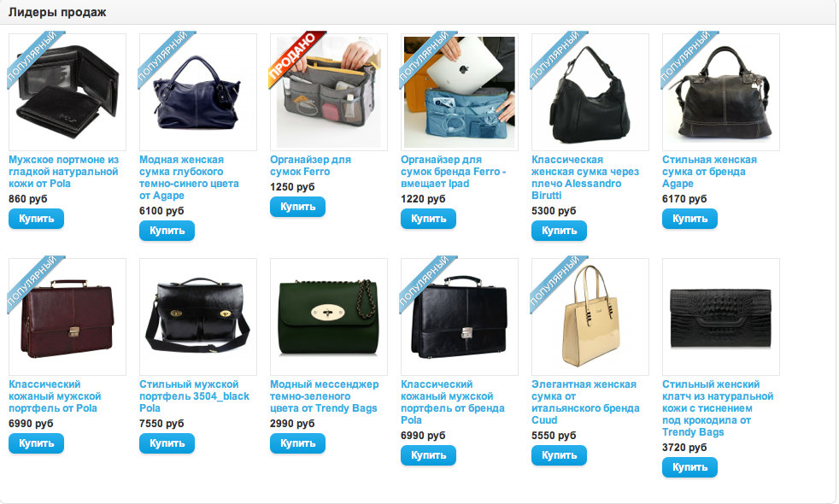Open link 'Мужское портмоне из гладкой натуральной кожи'
Viewport: 839px width, 504px height.
(x=64, y=172)
